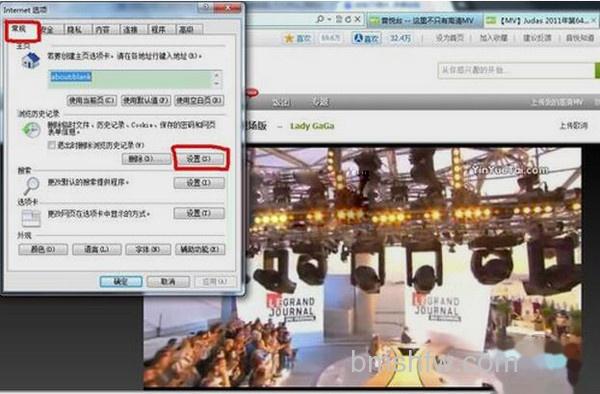Open tabs 设置(T) button
Viewport: 600px width, 394px height.
[199, 213]
